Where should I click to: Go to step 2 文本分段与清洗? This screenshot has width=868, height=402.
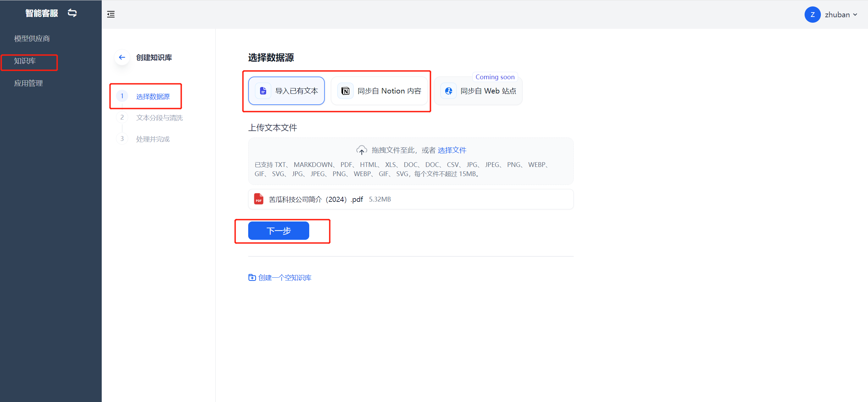pos(159,118)
